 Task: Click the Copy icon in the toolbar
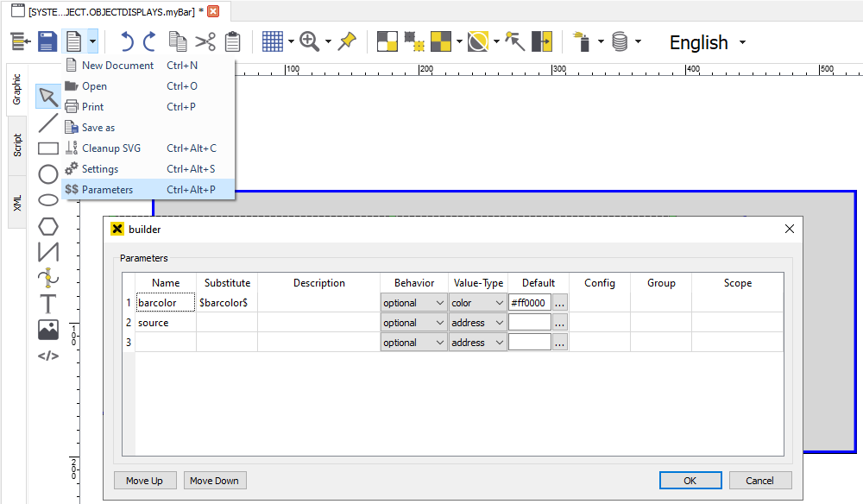(x=178, y=40)
